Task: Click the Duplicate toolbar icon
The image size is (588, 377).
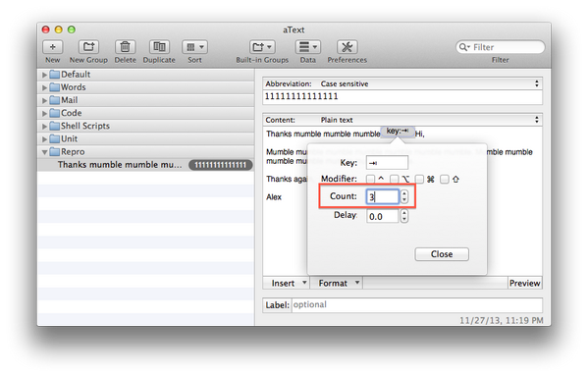Action: [x=159, y=47]
